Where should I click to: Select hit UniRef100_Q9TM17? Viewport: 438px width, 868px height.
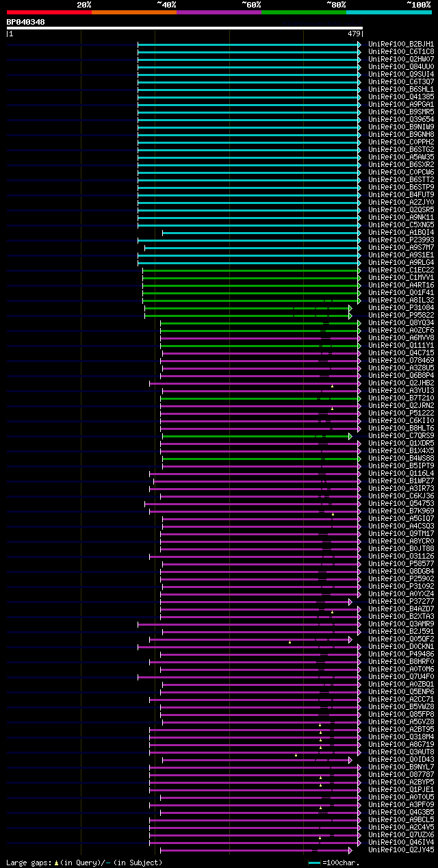(401, 533)
